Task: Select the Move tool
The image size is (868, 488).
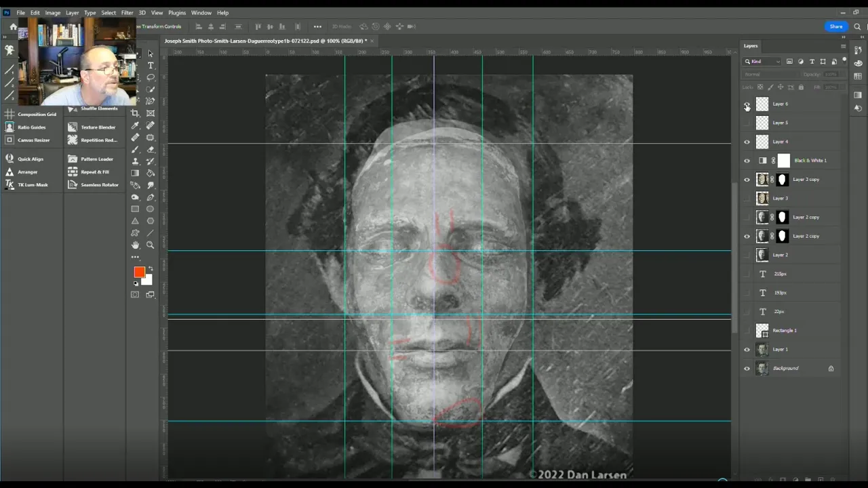Action: pos(151,54)
